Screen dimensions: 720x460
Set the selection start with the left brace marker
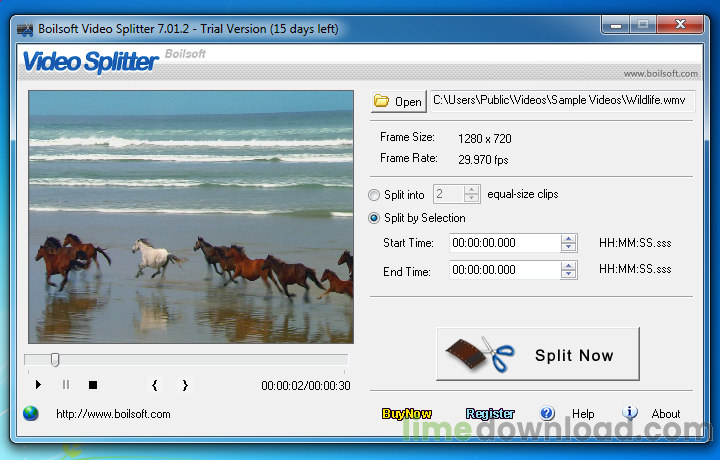tap(155, 385)
